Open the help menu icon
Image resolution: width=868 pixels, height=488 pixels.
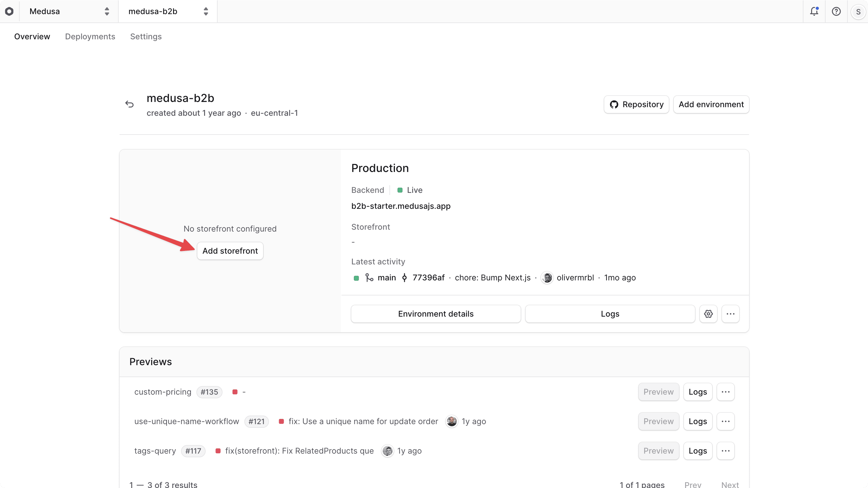[836, 11]
